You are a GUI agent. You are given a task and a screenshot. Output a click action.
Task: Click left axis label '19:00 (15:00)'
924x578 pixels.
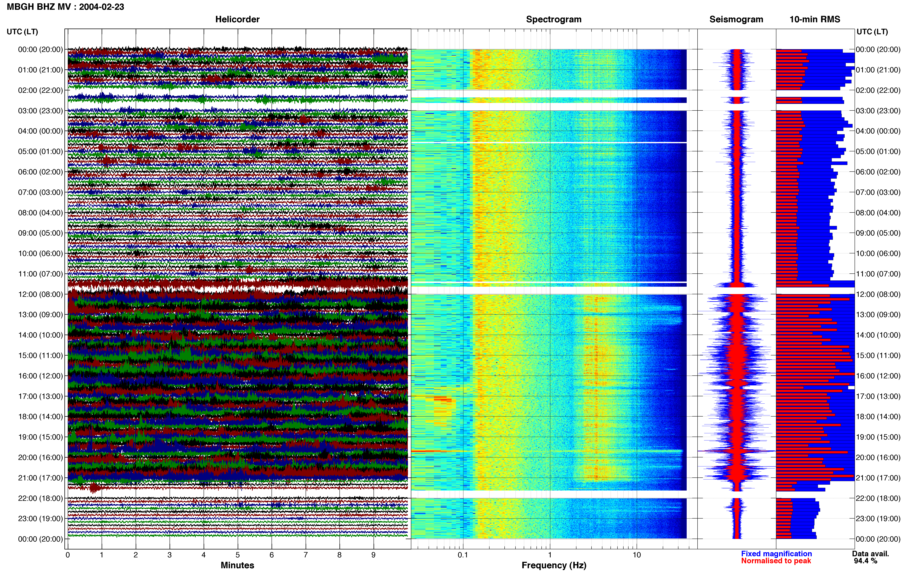[41, 437]
